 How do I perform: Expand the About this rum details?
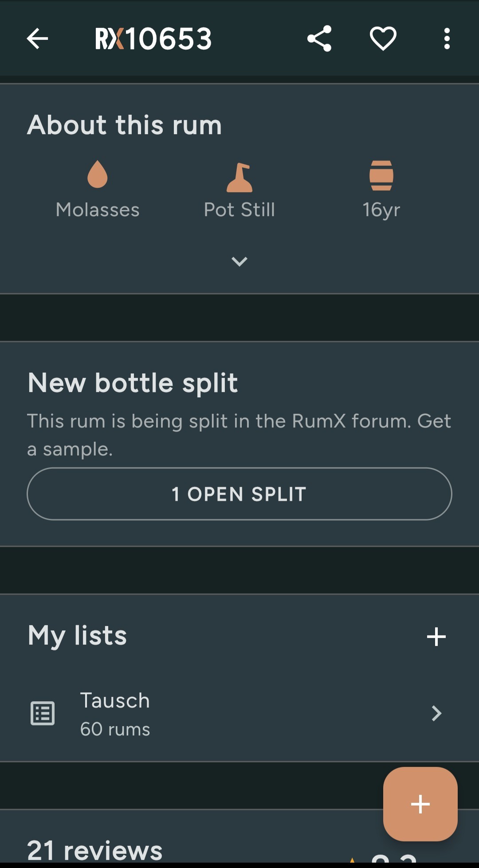239,261
